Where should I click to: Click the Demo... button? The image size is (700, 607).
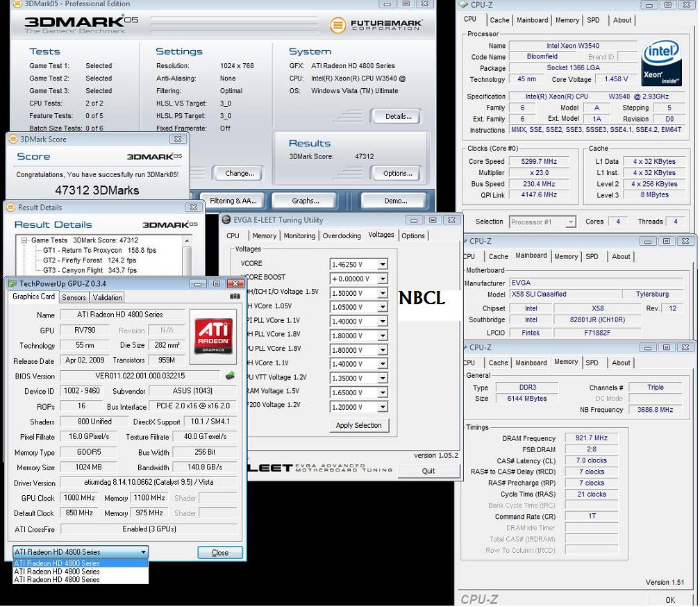[x=393, y=201]
